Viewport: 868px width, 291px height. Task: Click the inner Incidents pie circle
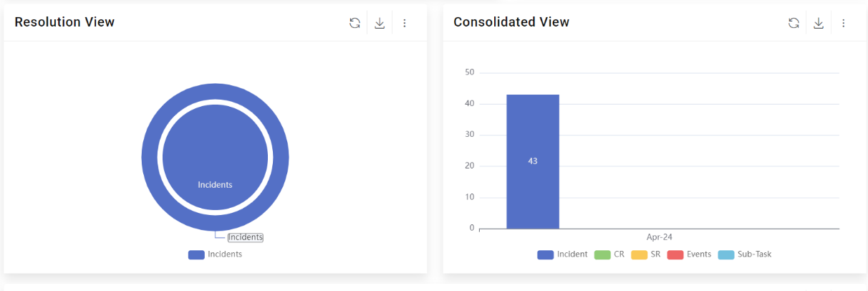click(x=215, y=158)
